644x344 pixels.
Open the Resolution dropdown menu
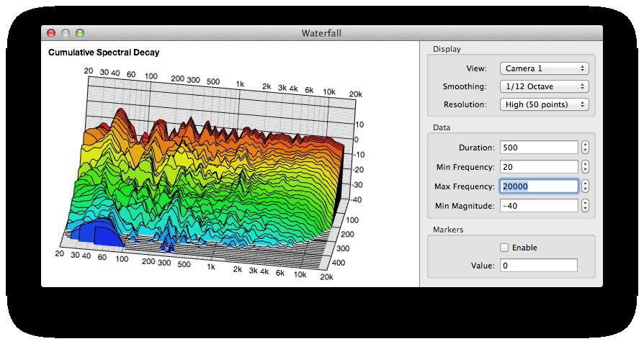[544, 104]
